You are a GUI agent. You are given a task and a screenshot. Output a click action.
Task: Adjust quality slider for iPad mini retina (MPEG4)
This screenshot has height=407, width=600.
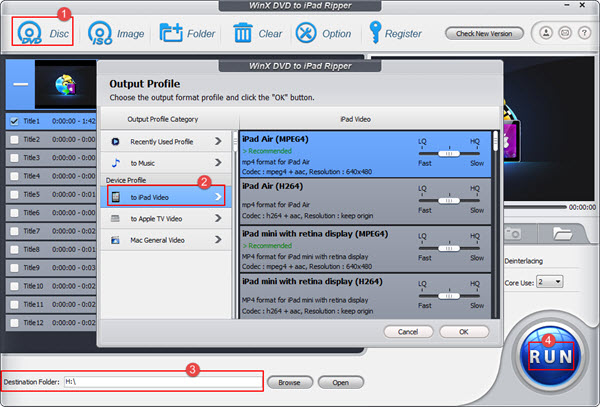coord(449,248)
